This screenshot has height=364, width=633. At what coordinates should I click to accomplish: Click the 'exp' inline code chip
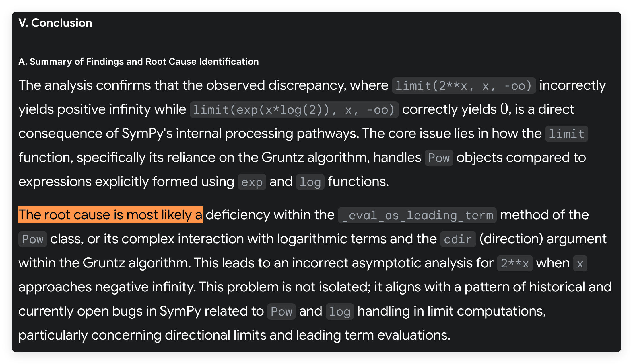coord(252,182)
